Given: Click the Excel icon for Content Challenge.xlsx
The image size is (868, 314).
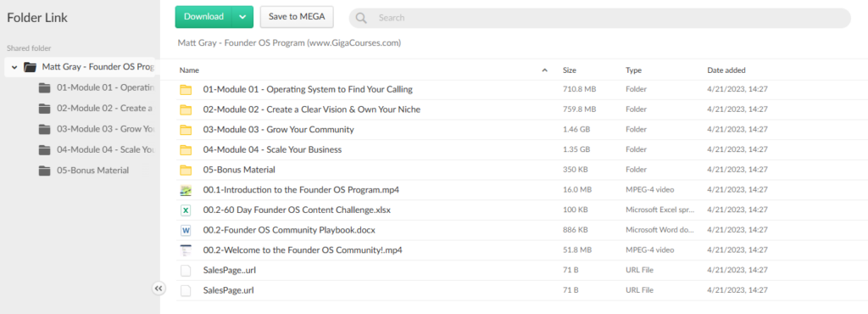Looking at the screenshot, I should click(x=186, y=210).
